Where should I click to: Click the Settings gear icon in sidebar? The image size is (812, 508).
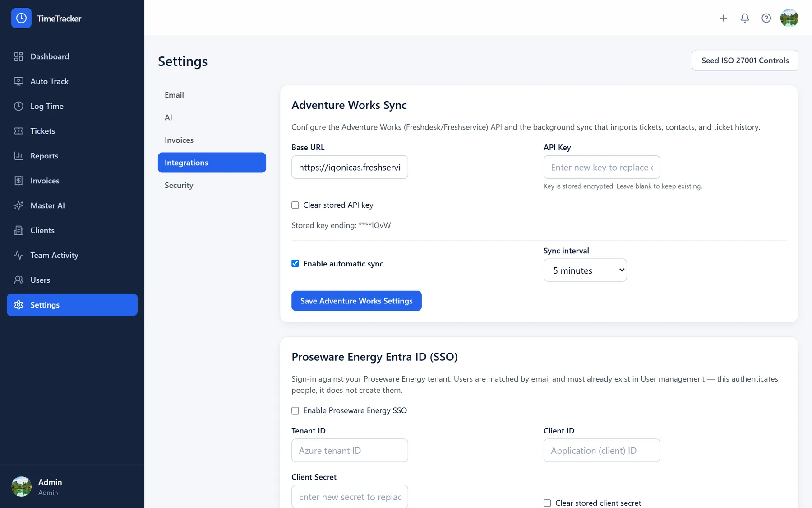coord(18,305)
